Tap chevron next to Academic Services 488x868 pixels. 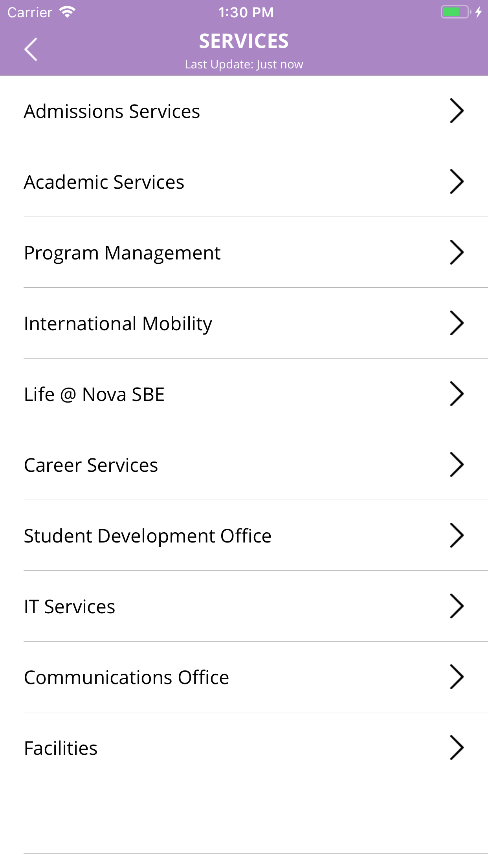point(457,182)
